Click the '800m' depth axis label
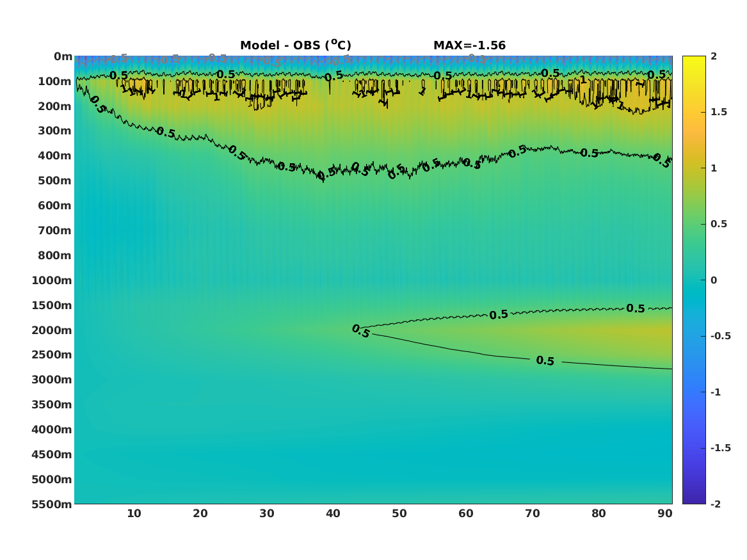 pos(55,256)
